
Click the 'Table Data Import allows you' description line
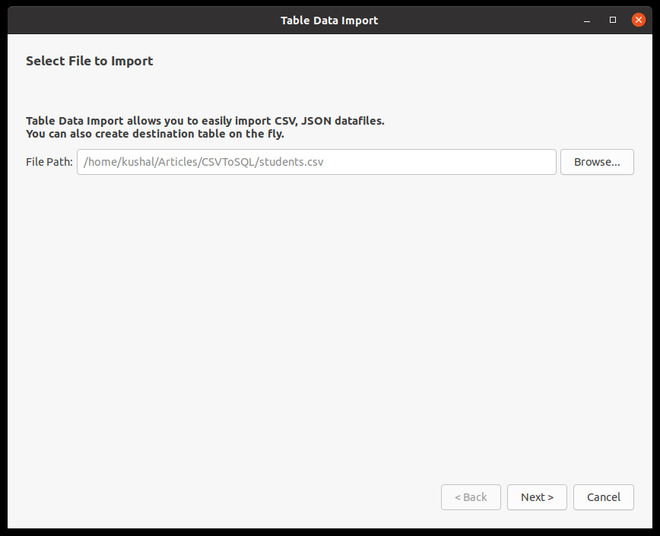pyautogui.click(x=205, y=121)
